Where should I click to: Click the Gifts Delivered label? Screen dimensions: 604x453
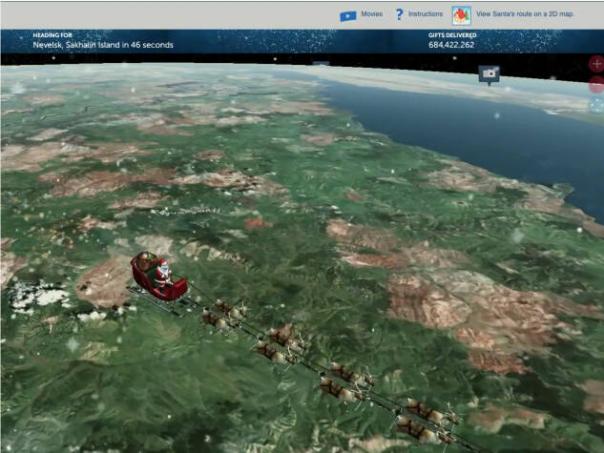[x=449, y=35]
